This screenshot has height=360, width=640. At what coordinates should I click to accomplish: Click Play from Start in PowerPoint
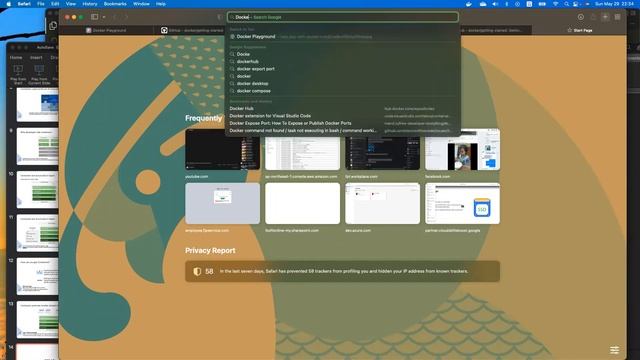click(18, 74)
